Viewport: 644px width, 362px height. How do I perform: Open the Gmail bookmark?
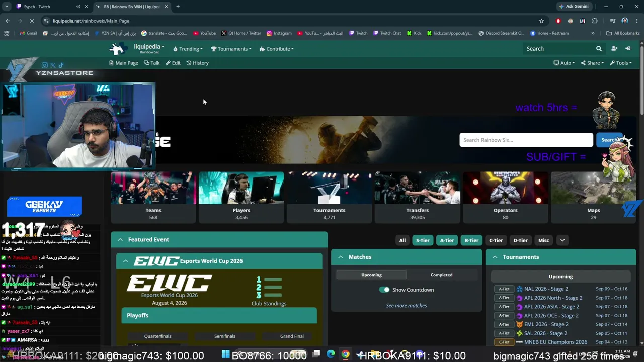[28, 33]
